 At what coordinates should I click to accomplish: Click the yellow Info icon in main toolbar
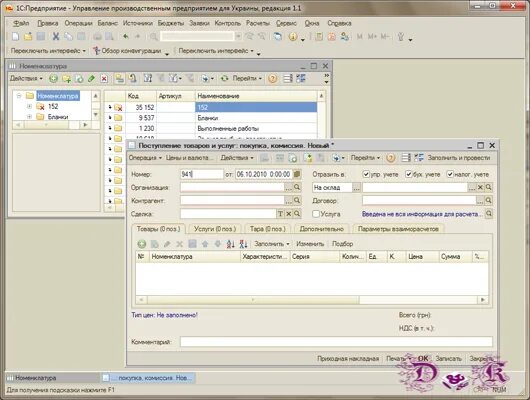(293, 37)
